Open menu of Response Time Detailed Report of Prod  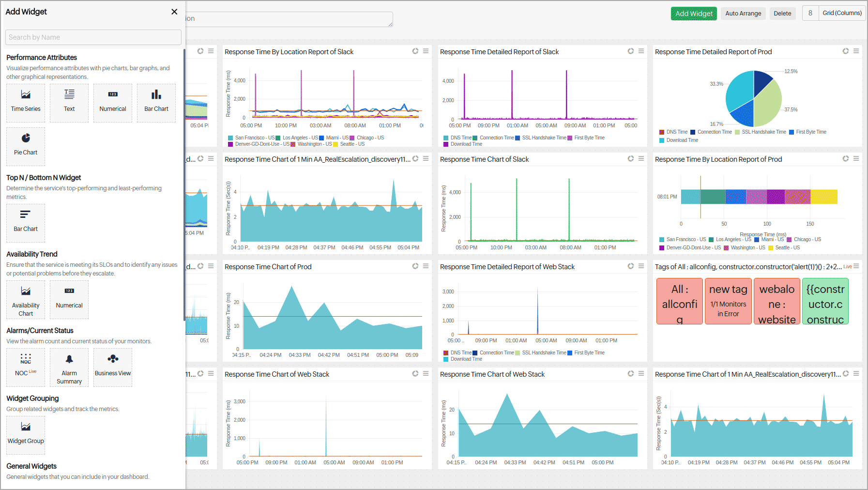click(x=856, y=51)
